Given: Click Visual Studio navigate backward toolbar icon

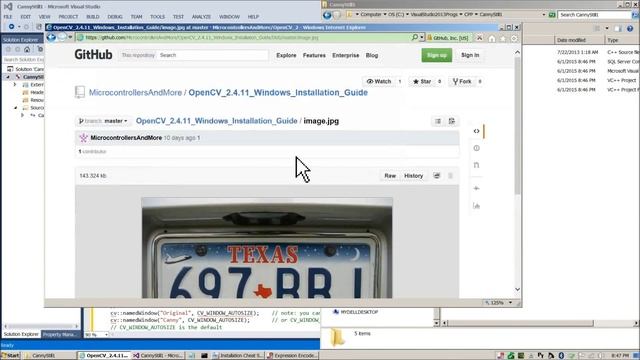Looking at the screenshot, I should (x=11, y=27).
